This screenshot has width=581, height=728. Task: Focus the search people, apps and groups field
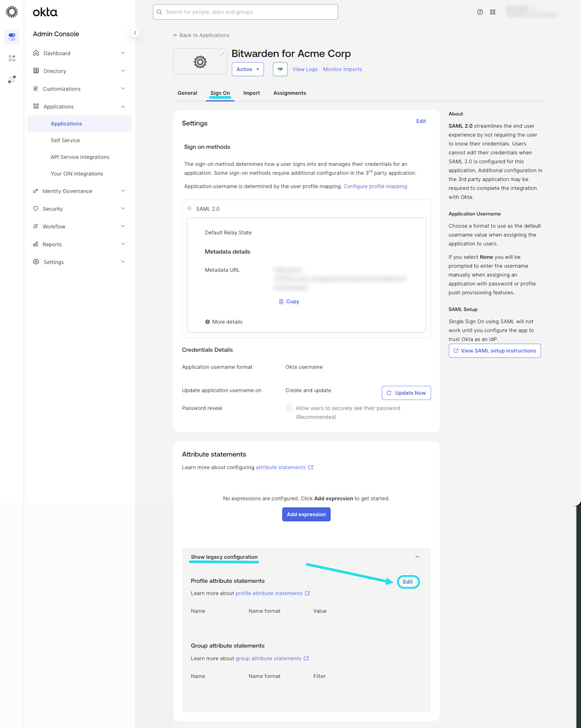(245, 12)
